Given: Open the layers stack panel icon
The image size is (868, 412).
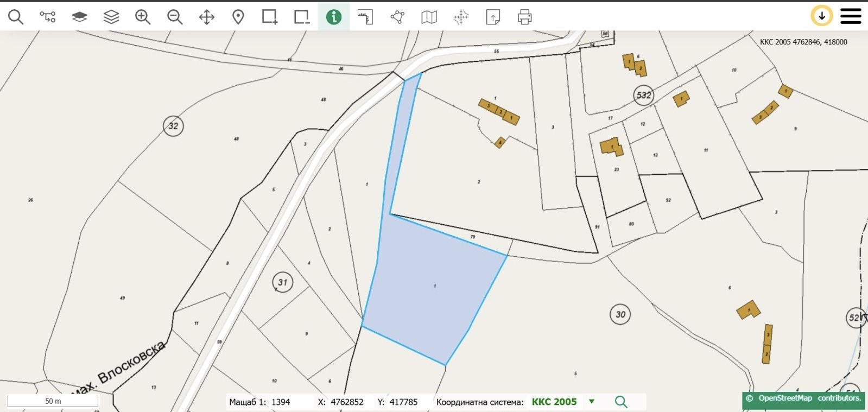Looking at the screenshot, I should (x=111, y=17).
